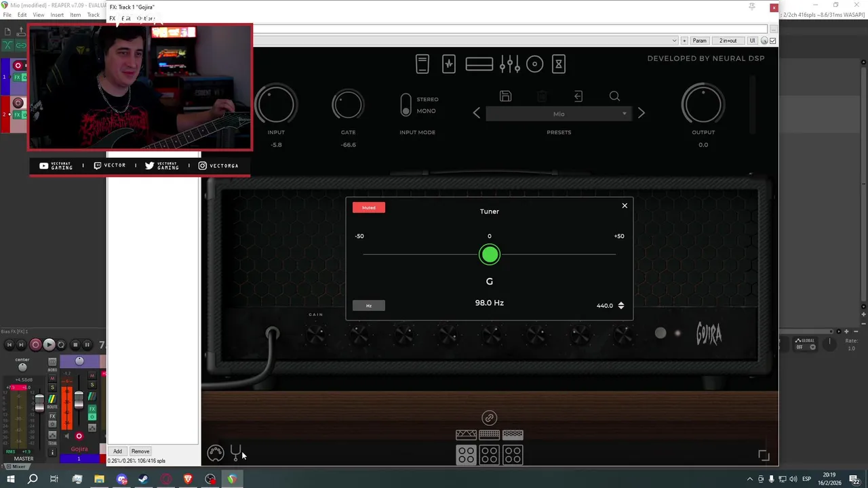The height and width of the screenshot is (488, 868).
Task: Open the FX menu in FX window
Action: [x=113, y=18]
